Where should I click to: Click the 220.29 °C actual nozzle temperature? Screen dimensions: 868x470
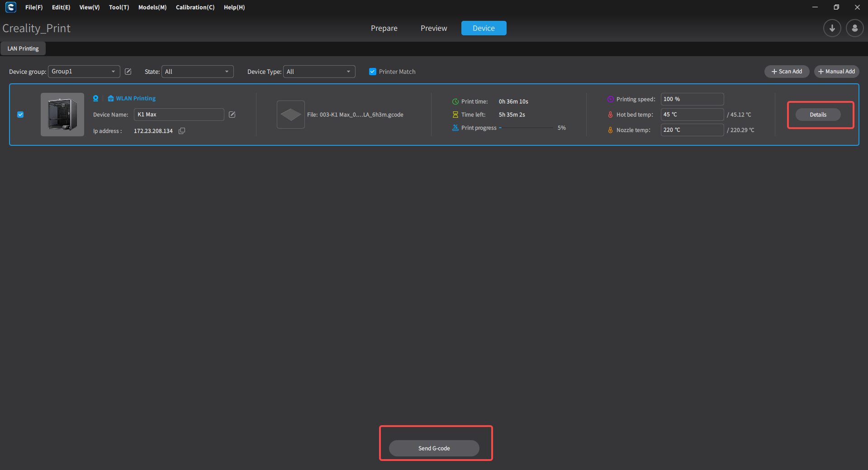coord(740,130)
